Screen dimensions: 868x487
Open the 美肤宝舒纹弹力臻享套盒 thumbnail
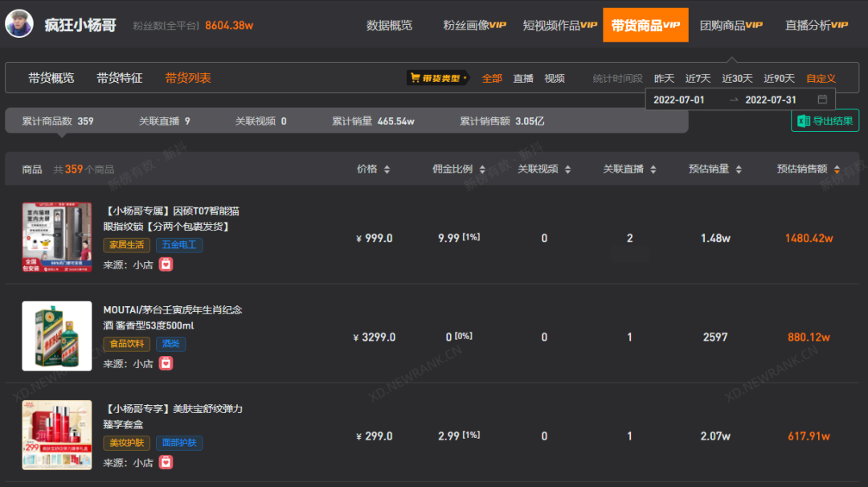[57, 435]
